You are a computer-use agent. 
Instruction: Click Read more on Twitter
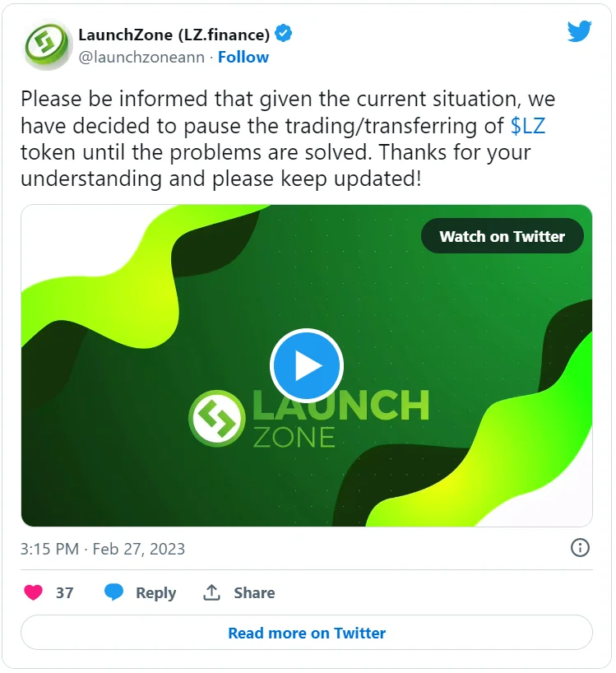coord(306,633)
